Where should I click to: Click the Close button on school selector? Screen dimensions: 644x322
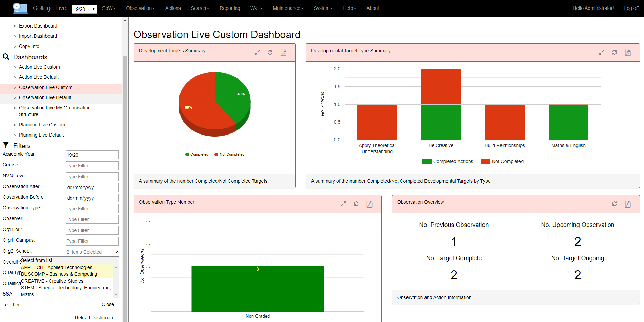pyautogui.click(x=108, y=304)
